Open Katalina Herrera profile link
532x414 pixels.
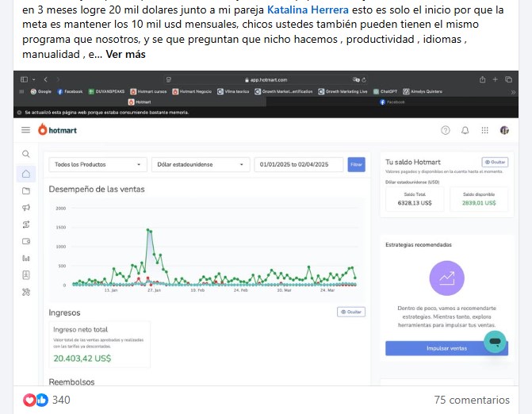click(x=308, y=10)
